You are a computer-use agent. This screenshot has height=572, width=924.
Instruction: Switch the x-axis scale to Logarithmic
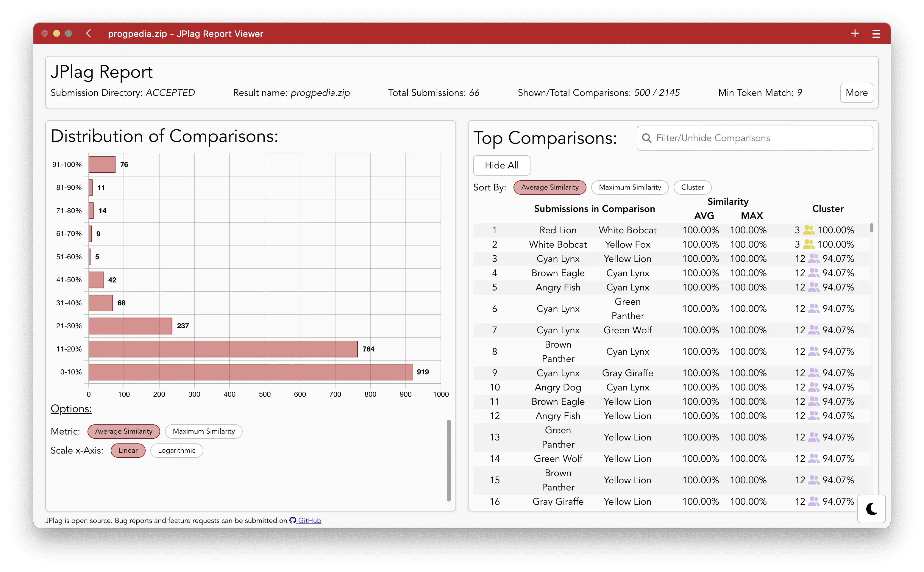(x=176, y=451)
